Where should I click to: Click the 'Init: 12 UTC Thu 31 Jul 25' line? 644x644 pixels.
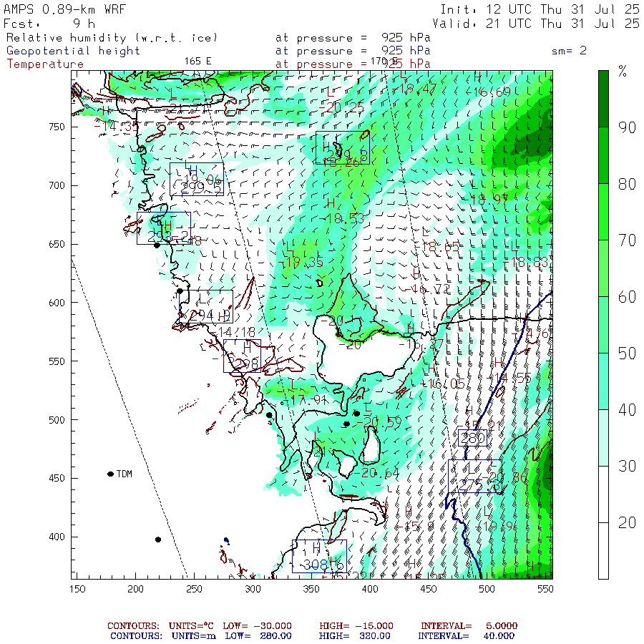[x=540, y=9]
